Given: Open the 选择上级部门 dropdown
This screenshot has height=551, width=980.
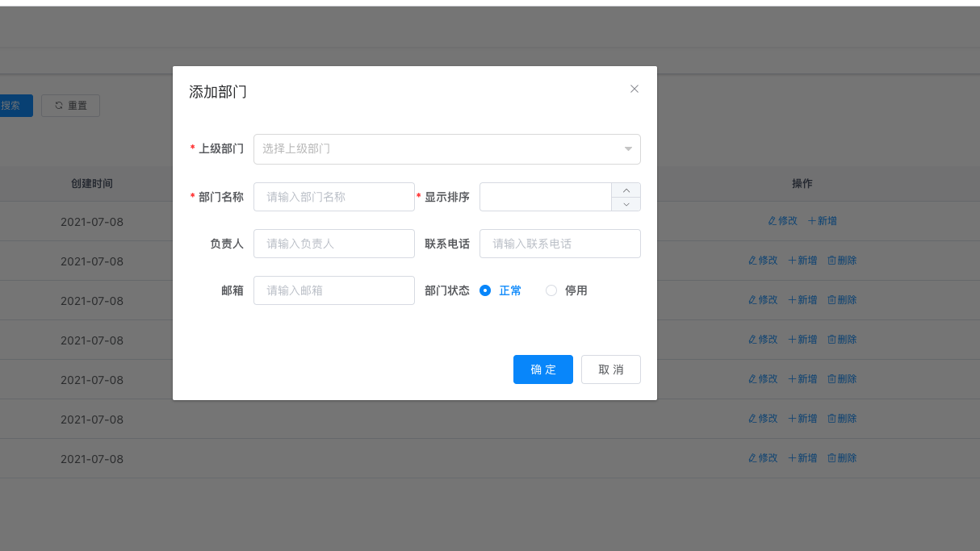Looking at the screenshot, I should (447, 149).
